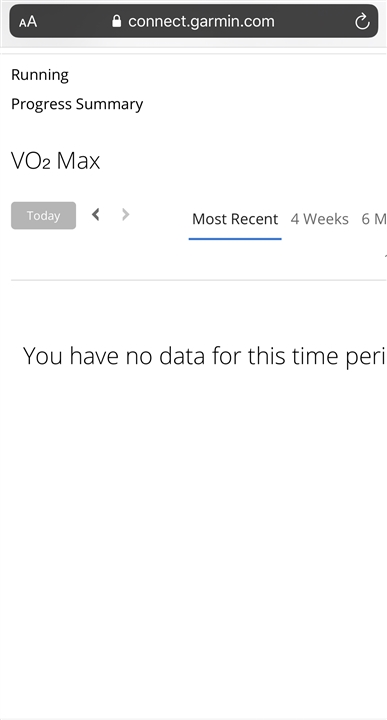
Task: Advance to next period with right chevron
Action: [x=125, y=214]
